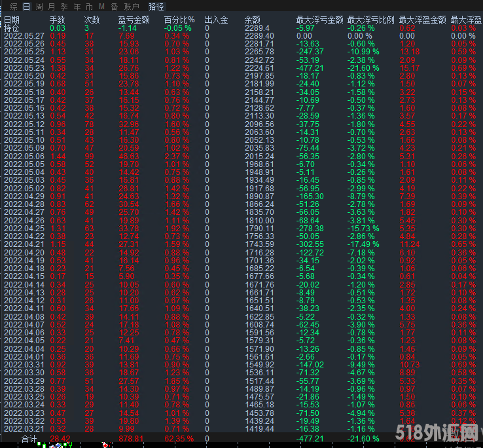This screenshot has width=483, height=448.
Task: Select the 年 yearly tab
Action: (77, 7)
